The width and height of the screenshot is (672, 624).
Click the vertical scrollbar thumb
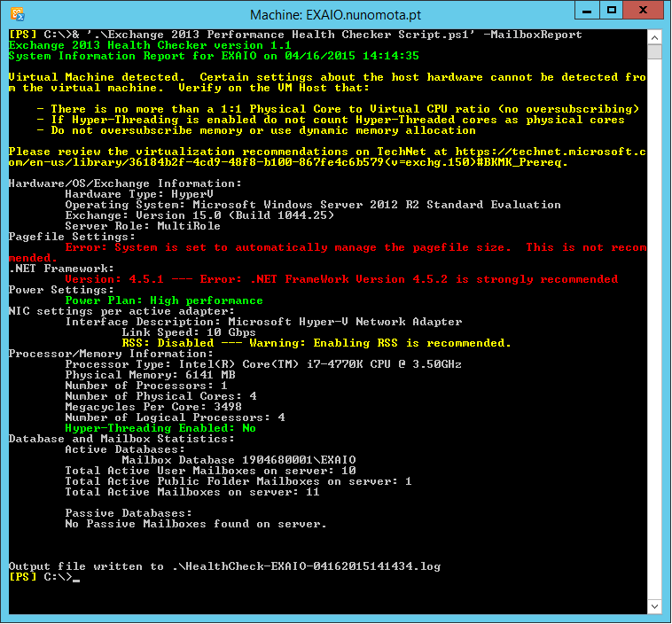654,52
